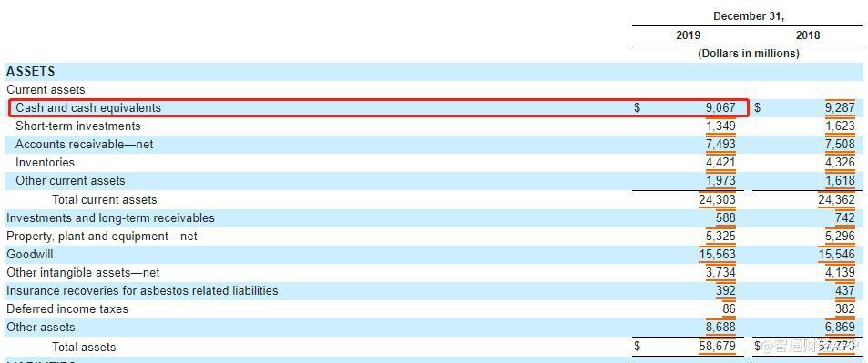The width and height of the screenshot is (868, 363).
Task: Click the Investments and long-term receivables label
Action: [x=110, y=218]
